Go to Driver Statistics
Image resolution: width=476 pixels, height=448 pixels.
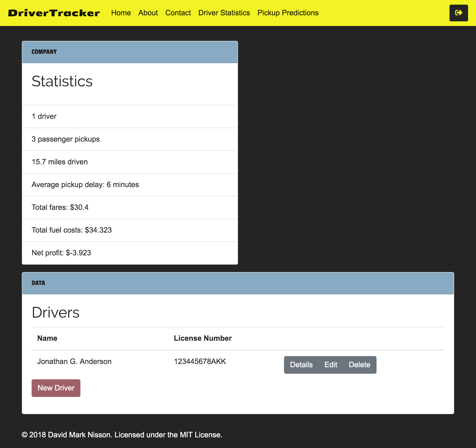click(224, 13)
